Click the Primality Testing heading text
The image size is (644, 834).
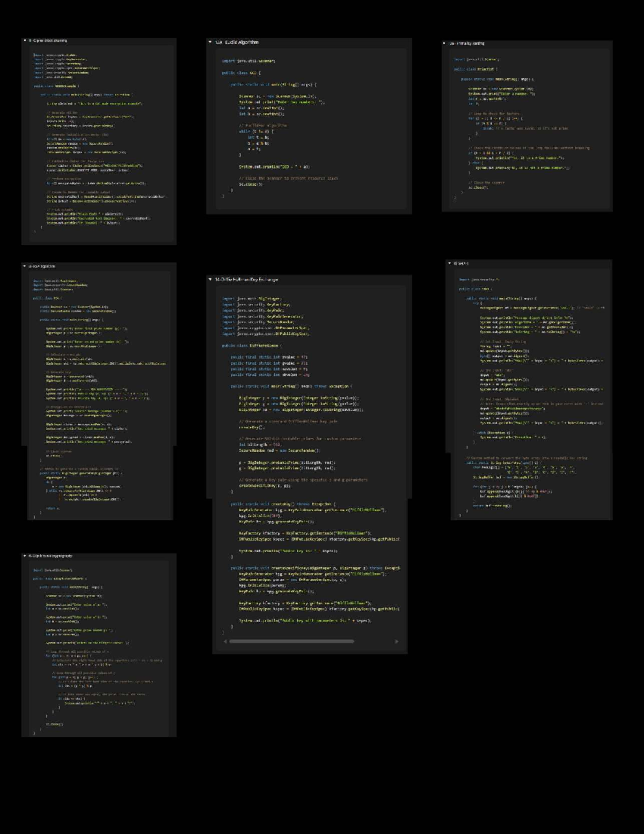tap(467, 43)
